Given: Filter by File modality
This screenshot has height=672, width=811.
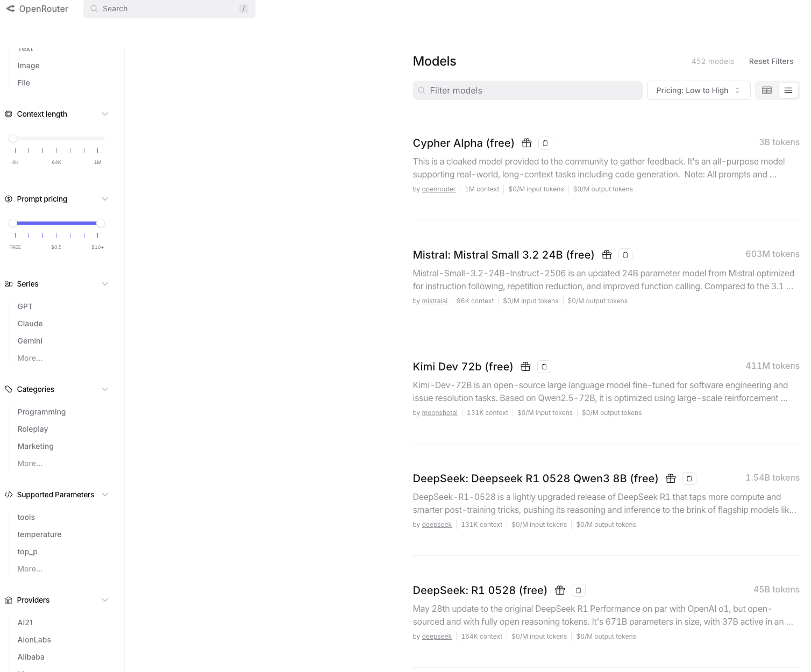Looking at the screenshot, I should 24,83.
